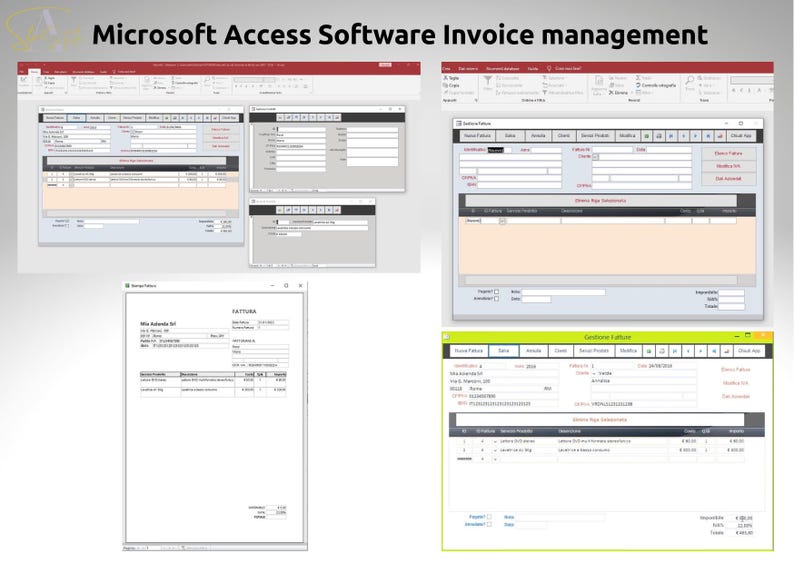Open the Dati esterni ribbon tab
This screenshot has width=794, height=563.
click(468, 68)
